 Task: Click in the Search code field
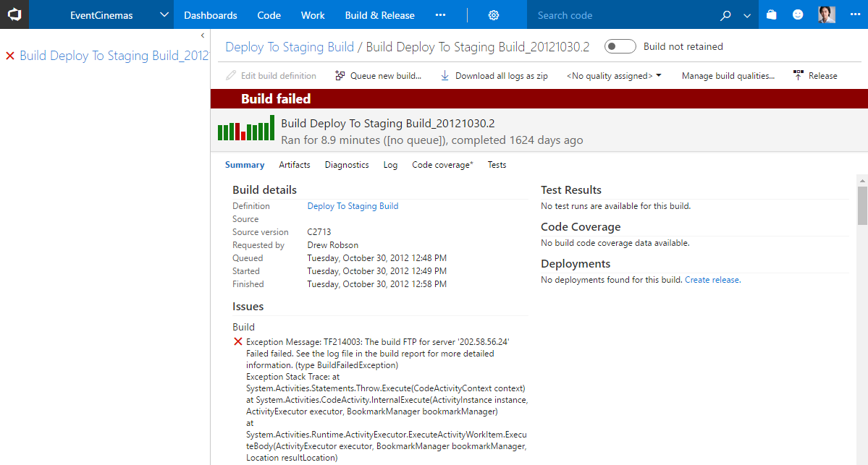coord(623,15)
